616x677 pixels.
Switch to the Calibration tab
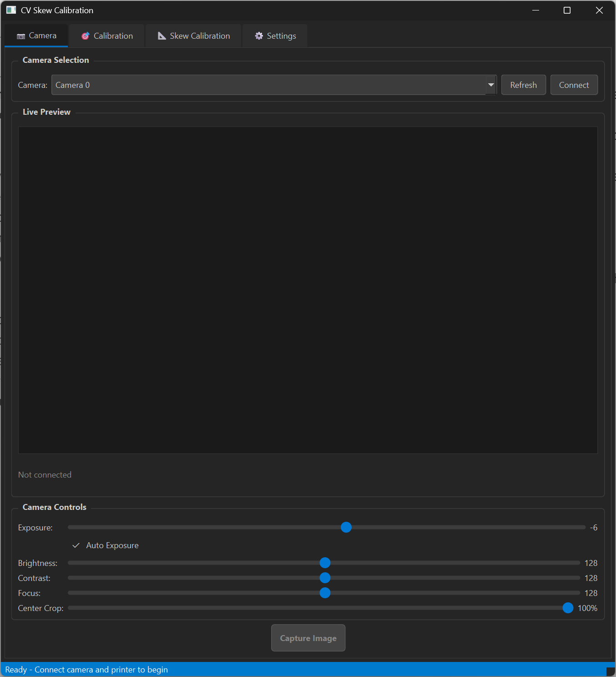tap(107, 36)
